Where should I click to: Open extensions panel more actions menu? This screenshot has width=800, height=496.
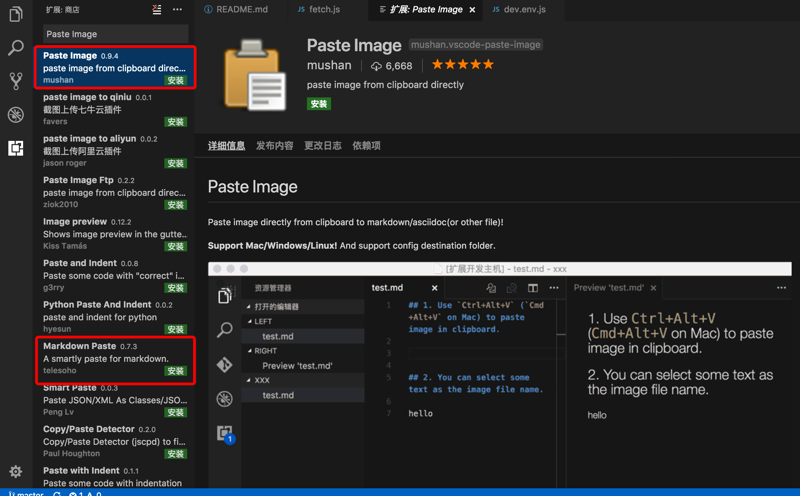[x=177, y=9]
